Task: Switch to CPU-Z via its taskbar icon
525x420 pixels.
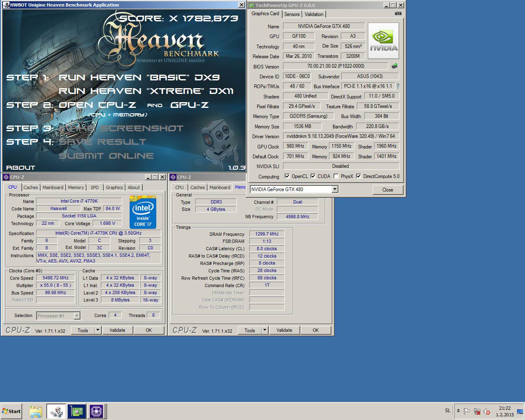Action: (96, 411)
